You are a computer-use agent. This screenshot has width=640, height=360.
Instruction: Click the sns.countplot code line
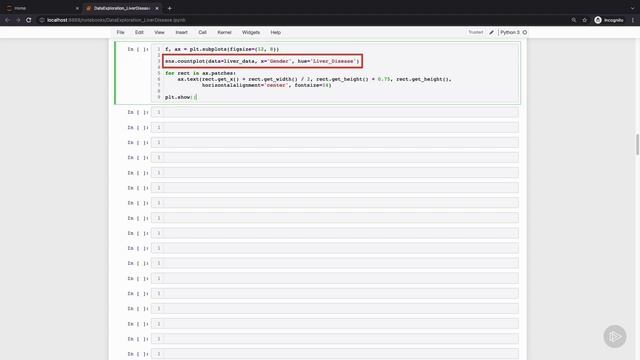(x=262, y=61)
